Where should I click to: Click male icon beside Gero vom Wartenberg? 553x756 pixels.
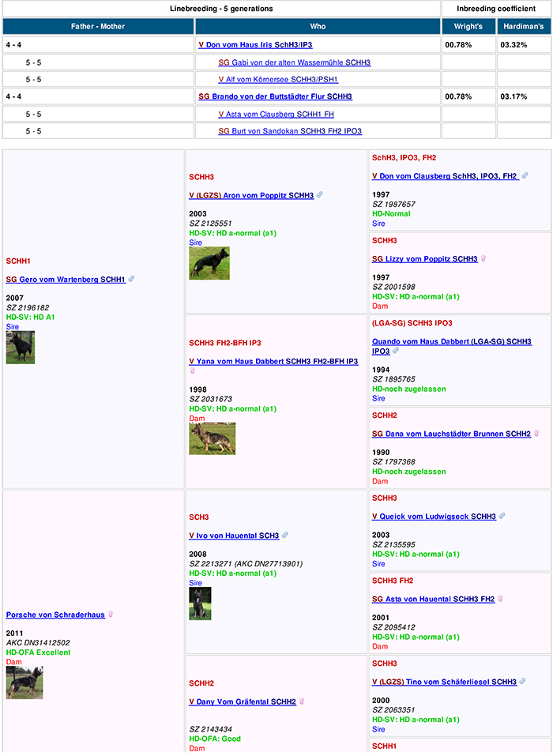[132, 279]
